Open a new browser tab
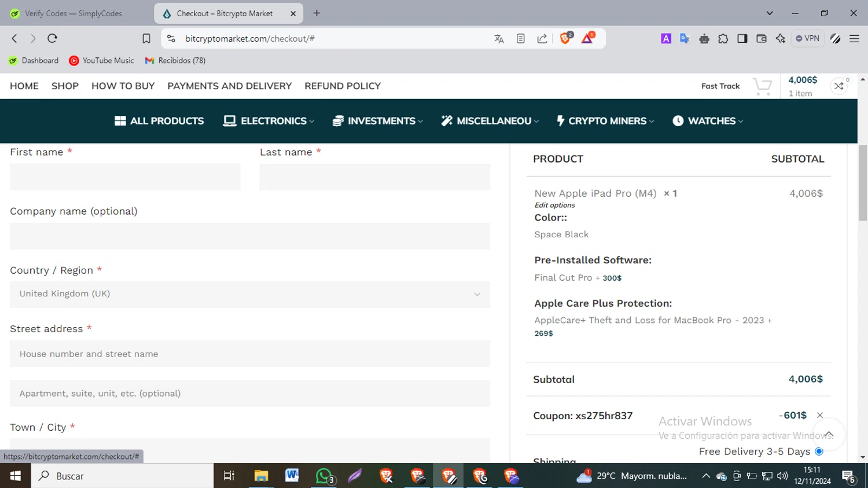 (x=317, y=13)
